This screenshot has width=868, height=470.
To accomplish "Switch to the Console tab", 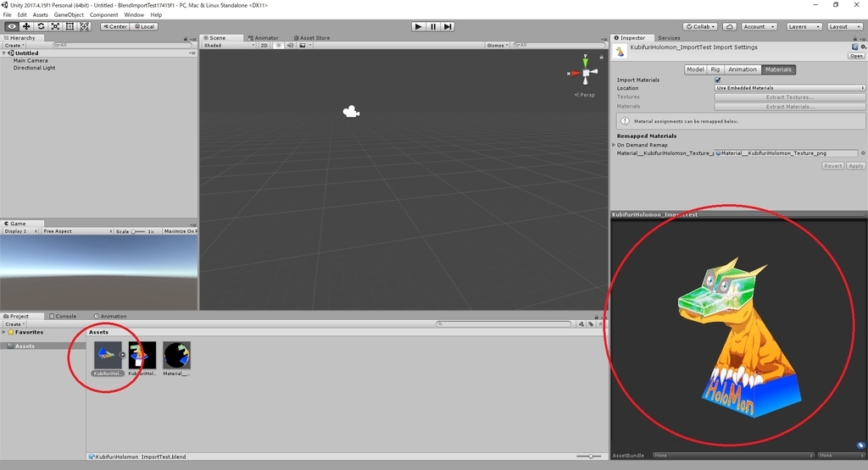I will [x=63, y=316].
